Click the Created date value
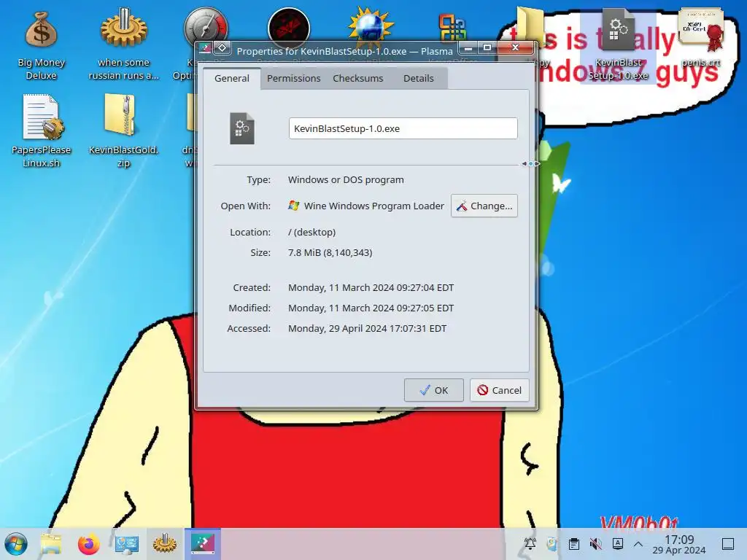Screen dimensions: 747x560 tap(371, 287)
